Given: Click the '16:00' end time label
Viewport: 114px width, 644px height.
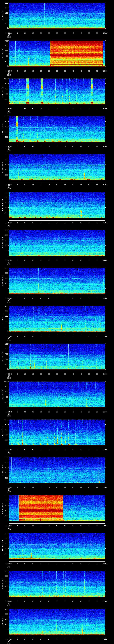Looking at the screenshot, I should pyautogui.click(x=105, y=71).
